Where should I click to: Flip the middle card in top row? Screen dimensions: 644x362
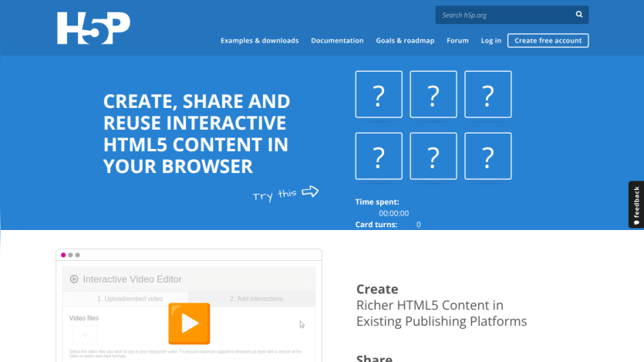click(433, 94)
